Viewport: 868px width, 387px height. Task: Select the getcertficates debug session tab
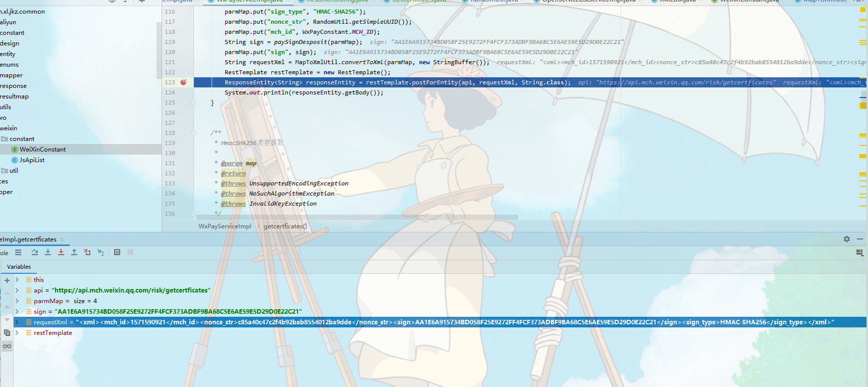tap(28, 239)
